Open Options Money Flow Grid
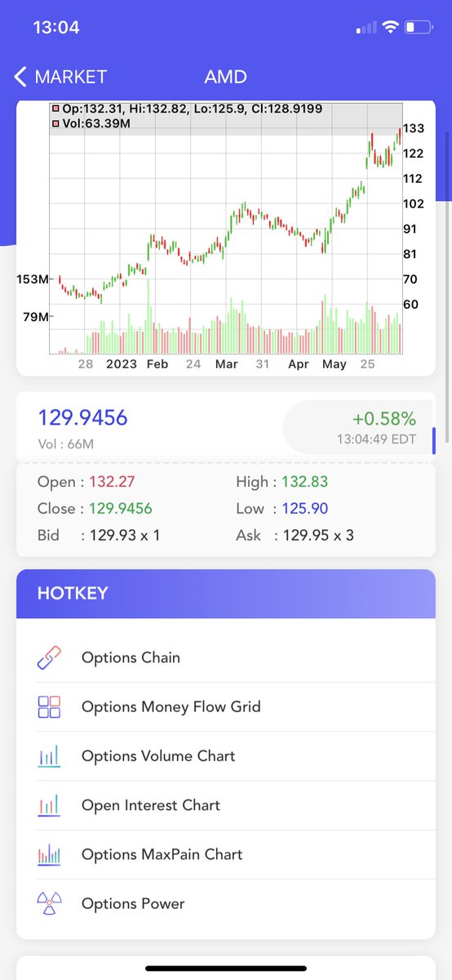The height and width of the screenshot is (980, 452). (x=226, y=706)
